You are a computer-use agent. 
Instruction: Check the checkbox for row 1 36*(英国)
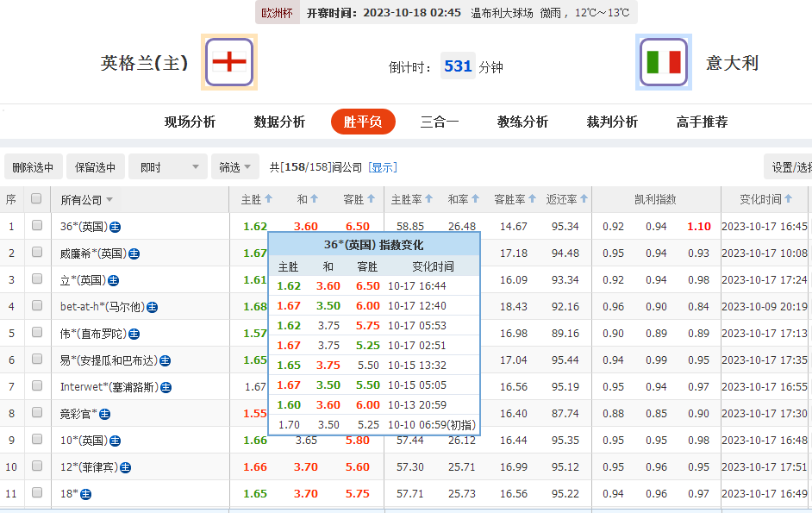coord(36,226)
